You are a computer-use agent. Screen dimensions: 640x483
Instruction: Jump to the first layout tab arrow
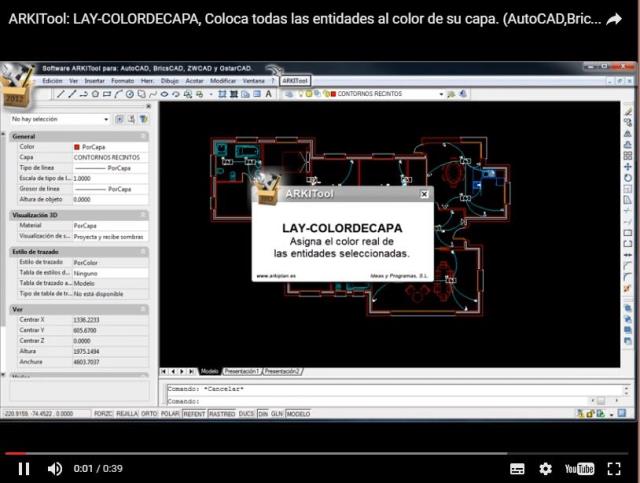coord(164,372)
